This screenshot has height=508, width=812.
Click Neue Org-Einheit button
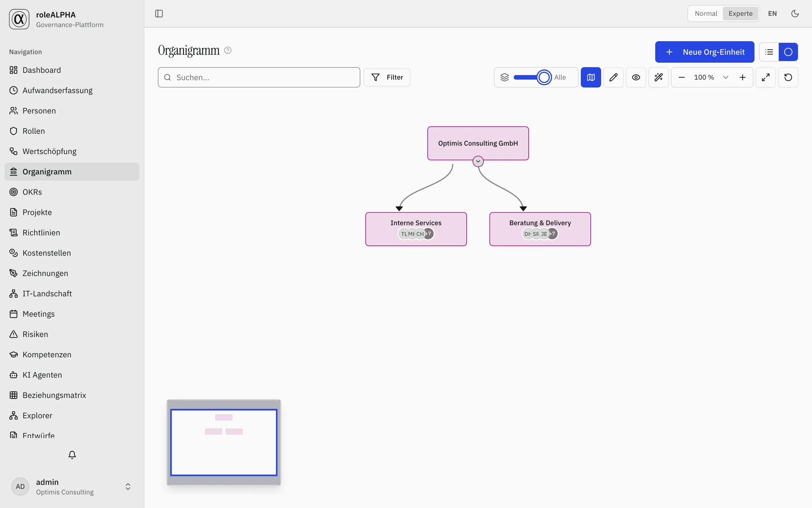705,52
